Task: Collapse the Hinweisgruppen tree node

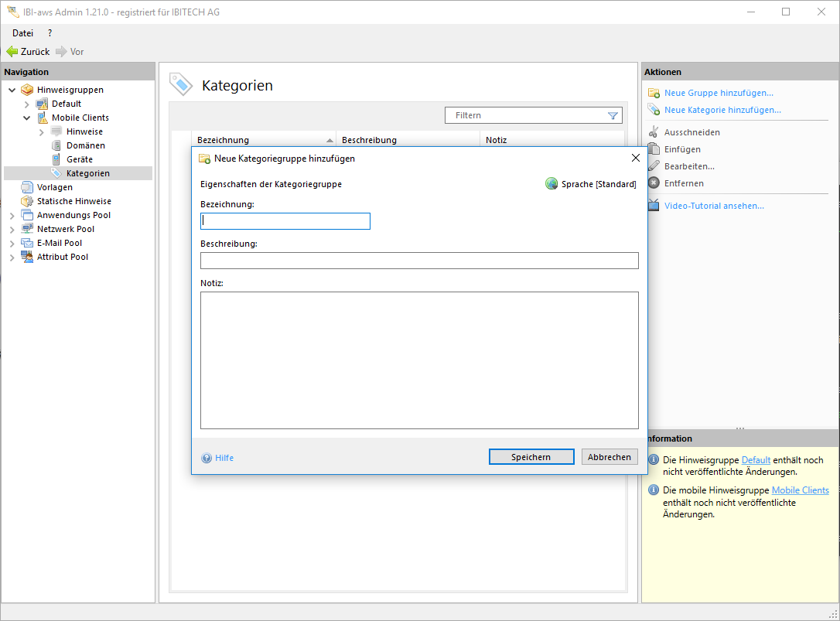Action: pyautogui.click(x=12, y=90)
